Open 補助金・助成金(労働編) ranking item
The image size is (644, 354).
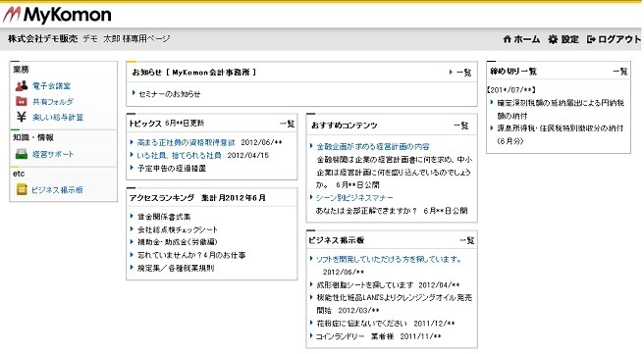pos(177,242)
